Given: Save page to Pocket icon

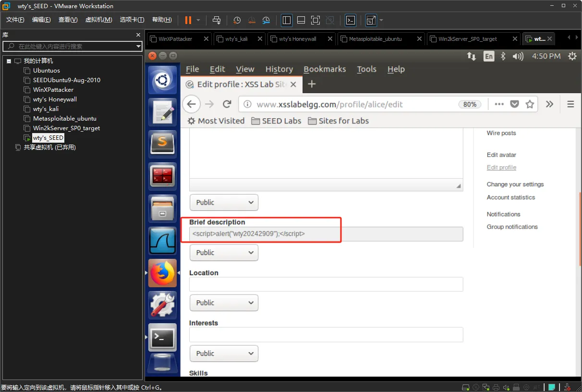Looking at the screenshot, I should tap(514, 104).
